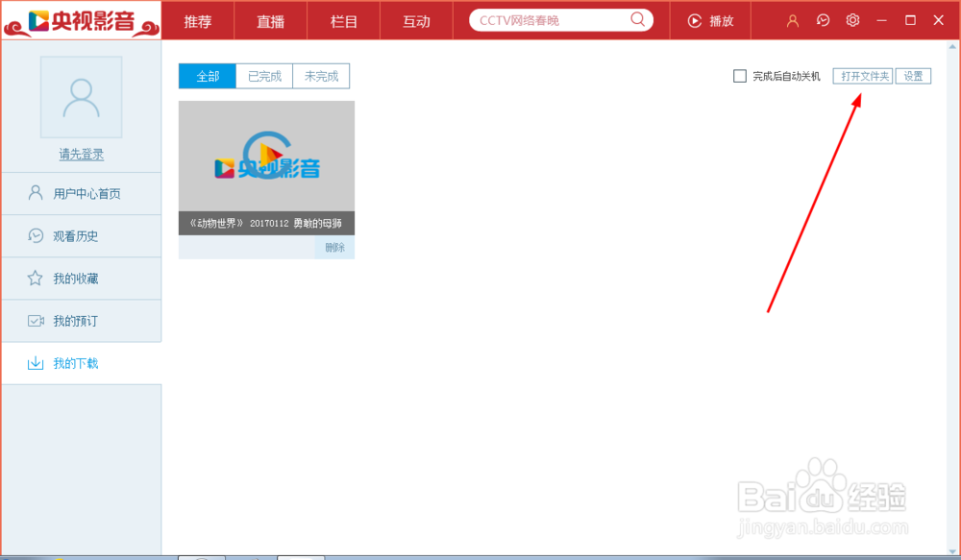
Task: Click the 我的预订 reservation icon
Action: (x=36, y=321)
